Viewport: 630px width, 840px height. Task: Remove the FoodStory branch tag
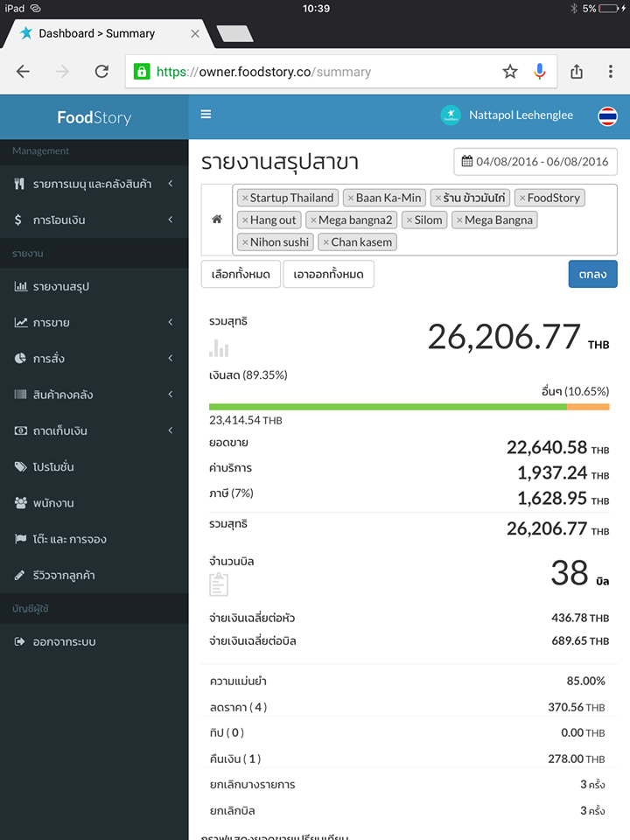pos(522,199)
